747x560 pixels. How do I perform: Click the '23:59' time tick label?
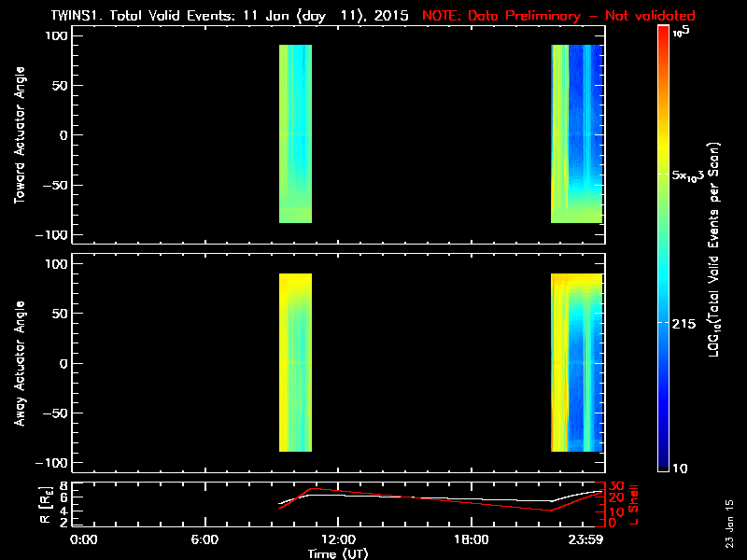pos(586,539)
